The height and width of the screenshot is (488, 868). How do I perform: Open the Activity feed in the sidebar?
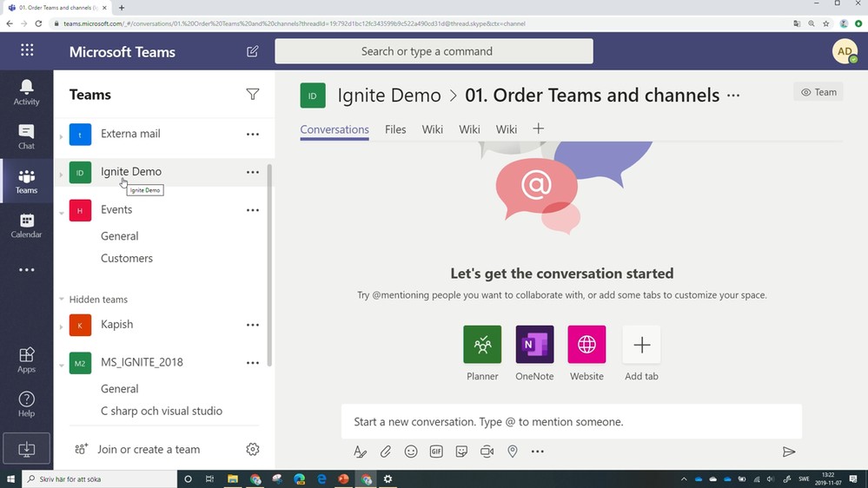point(26,91)
